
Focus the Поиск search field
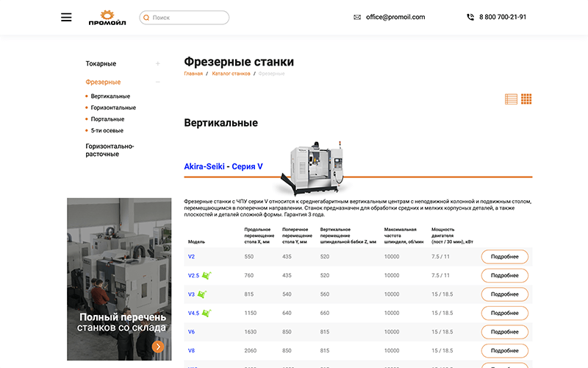(x=184, y=18)
